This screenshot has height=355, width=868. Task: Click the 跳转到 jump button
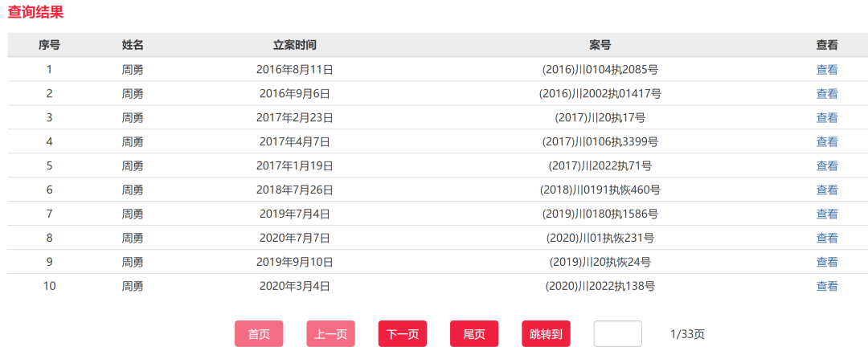[546, 334]
